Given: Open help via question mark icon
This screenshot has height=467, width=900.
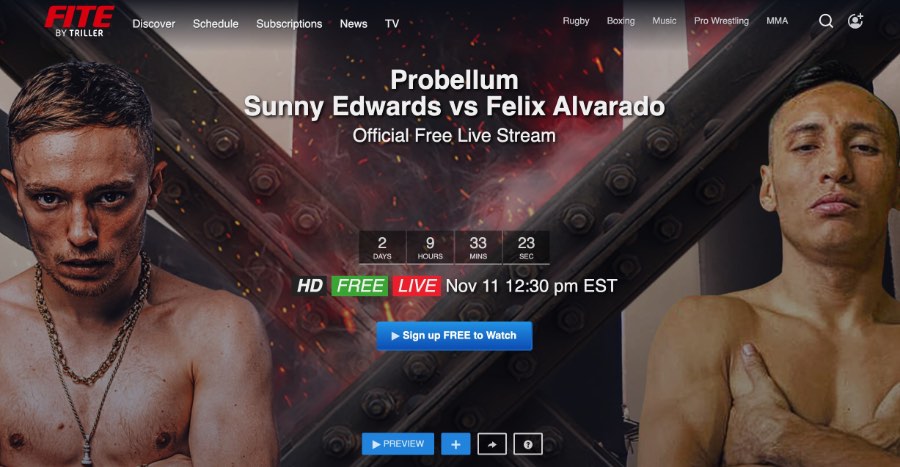Looking at the screenshot, I should [x=528, y=444].
